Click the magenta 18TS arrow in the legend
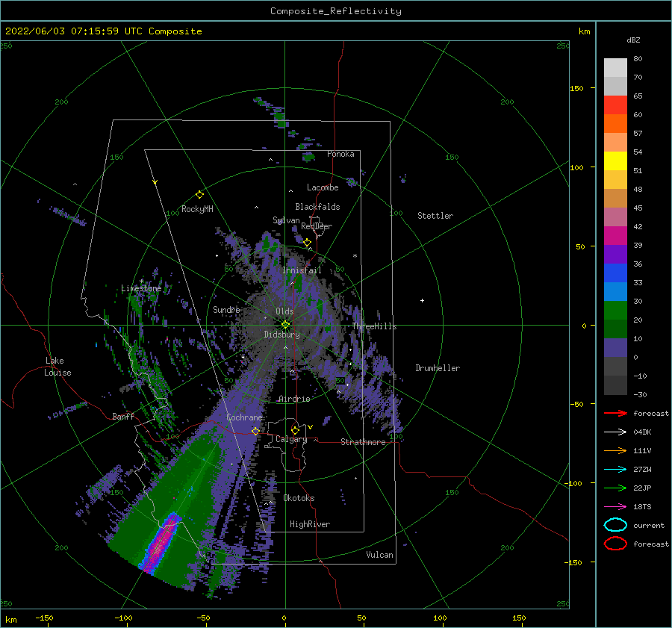Image resolution: width=672 pixels, height=628 pixels. tap(615, 507)
